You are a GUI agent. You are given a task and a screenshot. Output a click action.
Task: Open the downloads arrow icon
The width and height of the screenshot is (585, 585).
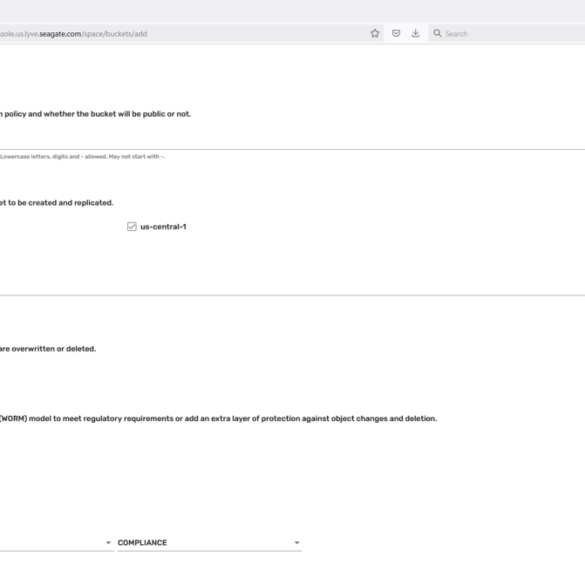pyautogui.click(x=416, y=34)
